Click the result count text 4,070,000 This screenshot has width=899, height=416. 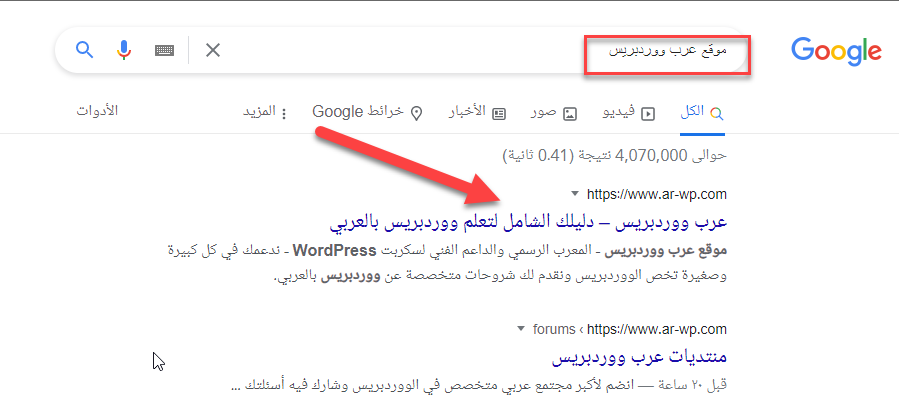click(x=615, y=155)
